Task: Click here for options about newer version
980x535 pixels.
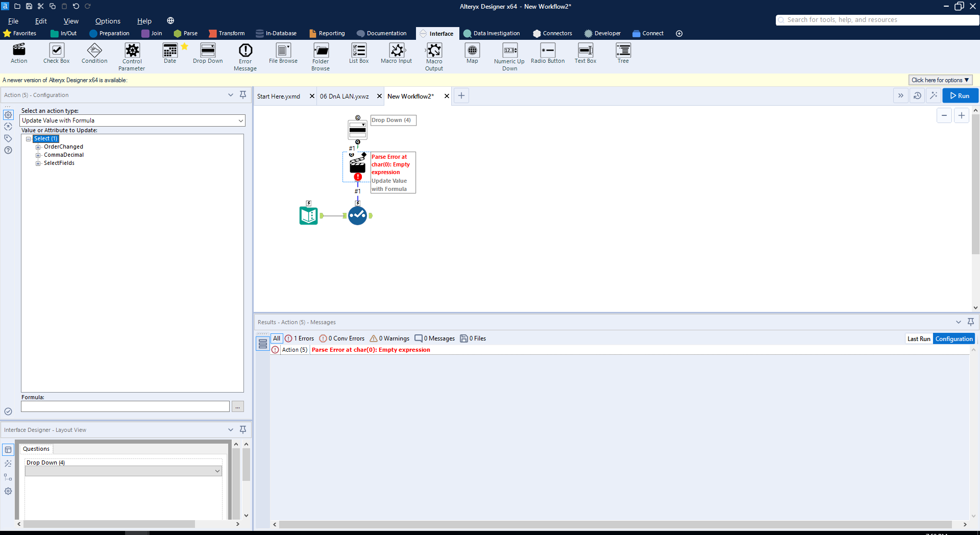Action: 940,80
